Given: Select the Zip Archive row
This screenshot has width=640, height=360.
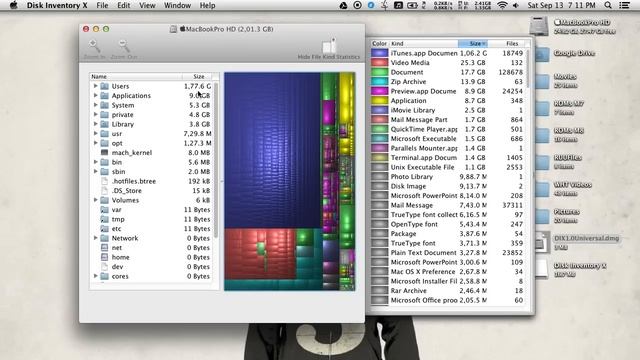Looking at the screenshot, I should click(448, 82).
